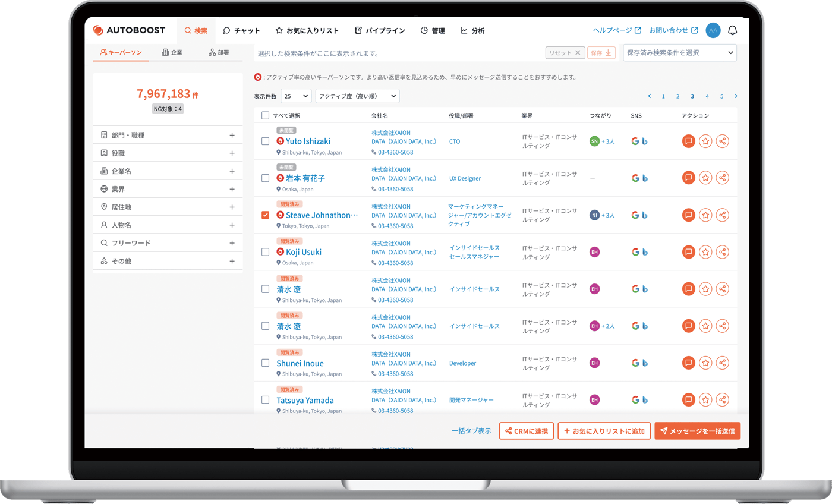Click the メッセージを一括送信 button
The image size is (832, 504).
tap(698, 431)
